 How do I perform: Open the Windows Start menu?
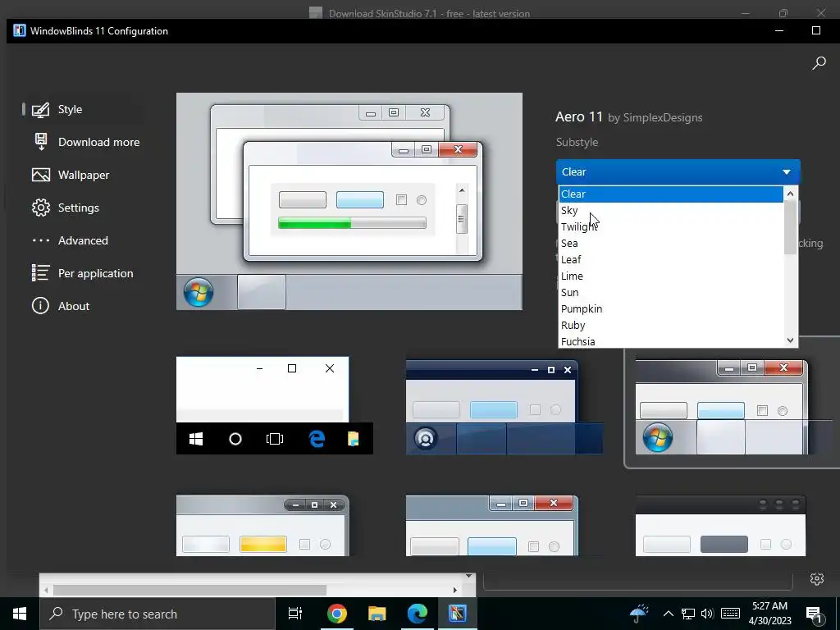coord(20,614)
